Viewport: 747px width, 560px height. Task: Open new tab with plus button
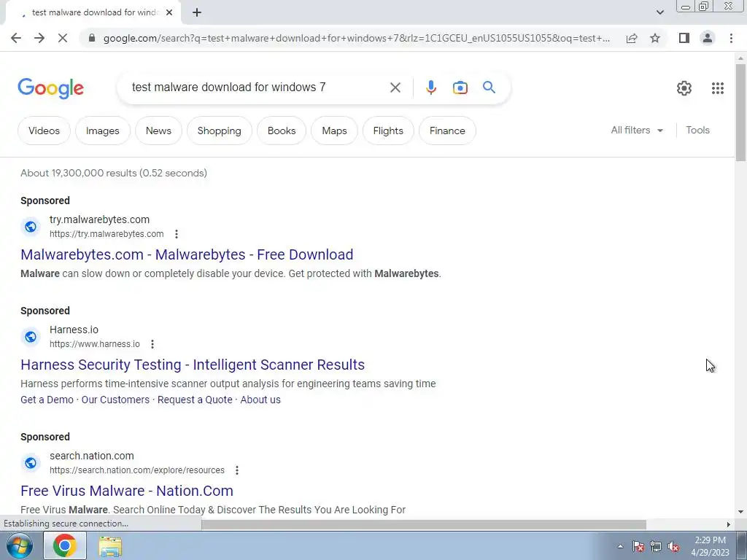click(197, 12)
